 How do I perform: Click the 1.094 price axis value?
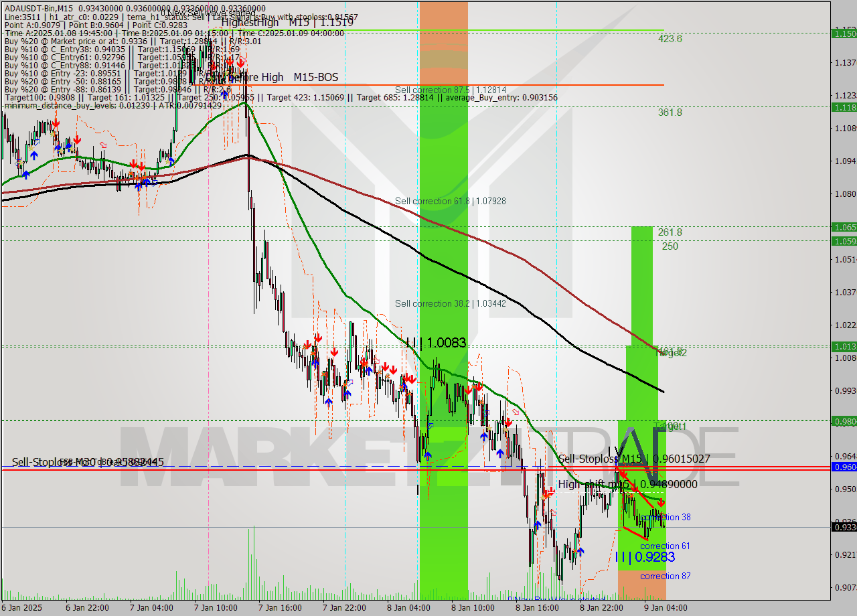point(845,161)
